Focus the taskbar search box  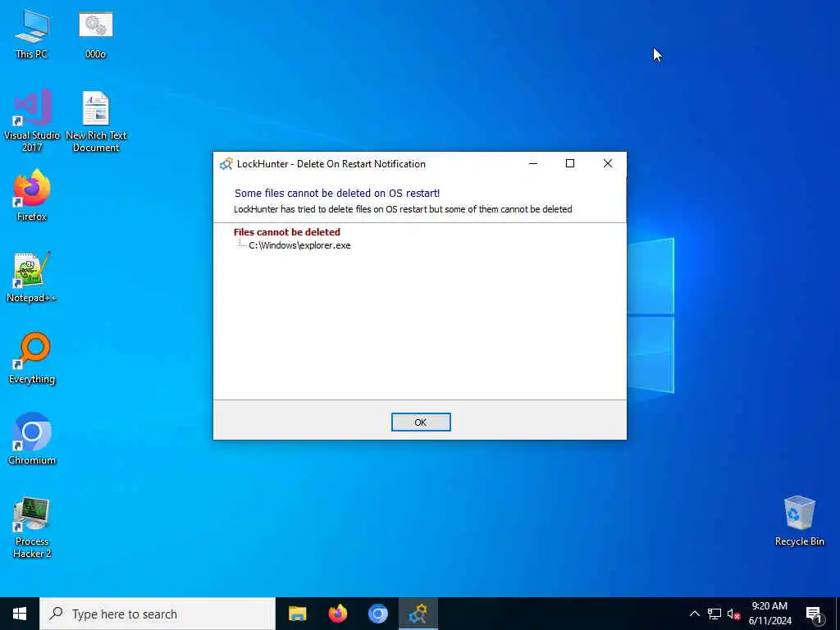tap(157, 614)
